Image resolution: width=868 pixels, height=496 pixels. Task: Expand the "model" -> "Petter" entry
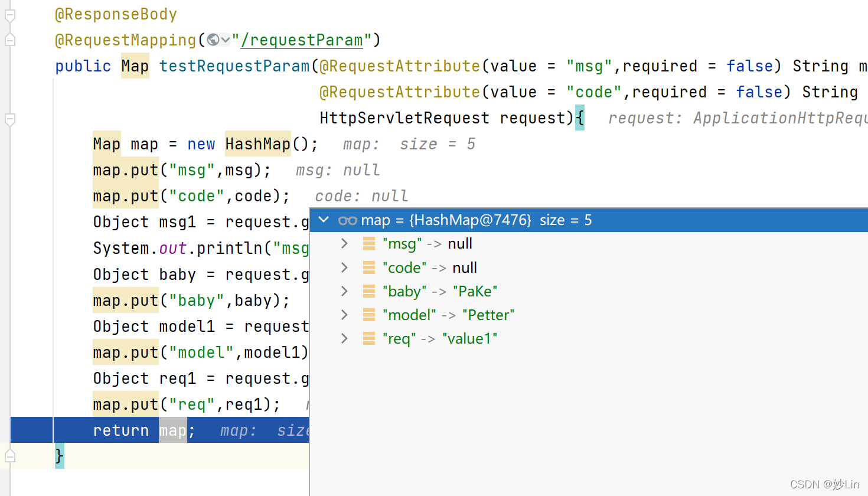point(344,314)
